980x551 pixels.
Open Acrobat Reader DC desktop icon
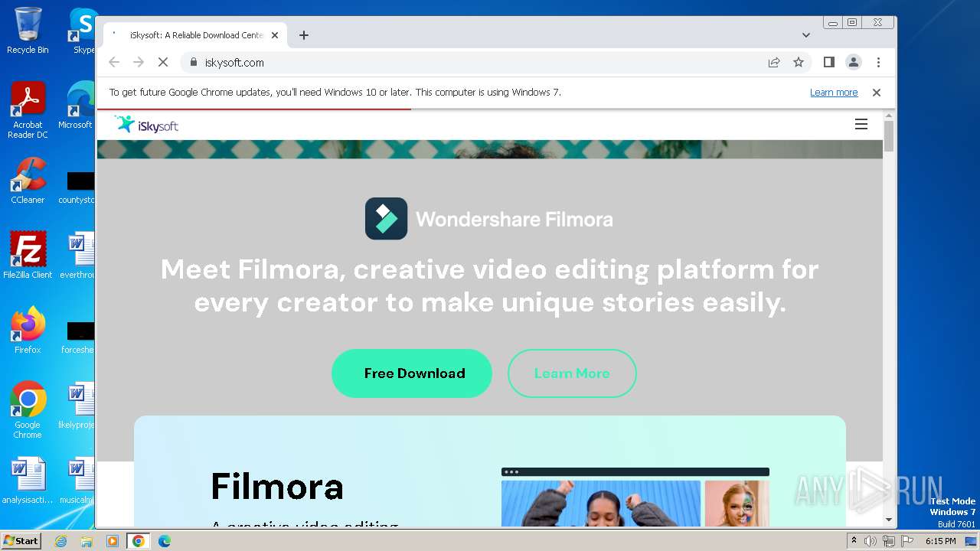coord(28,110)
